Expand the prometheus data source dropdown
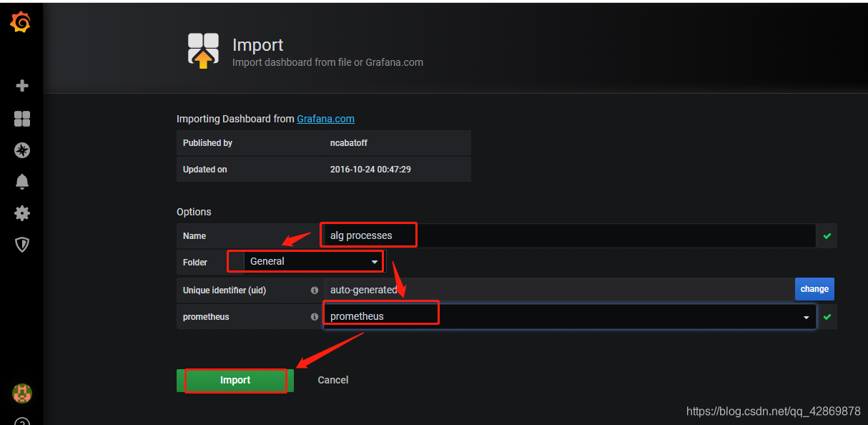This screenshot has width=868, height=425. [806, 317]
